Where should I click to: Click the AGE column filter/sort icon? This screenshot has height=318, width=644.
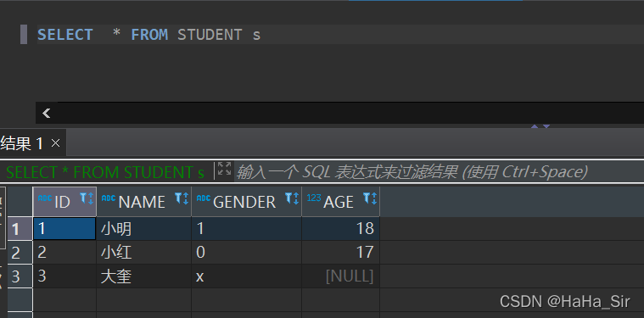(370, 198)
